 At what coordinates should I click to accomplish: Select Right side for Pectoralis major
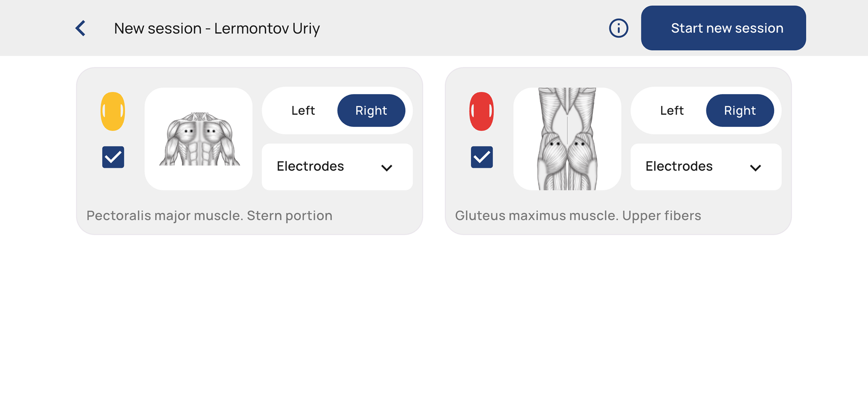pyautogui.click(x=371, y=110)
